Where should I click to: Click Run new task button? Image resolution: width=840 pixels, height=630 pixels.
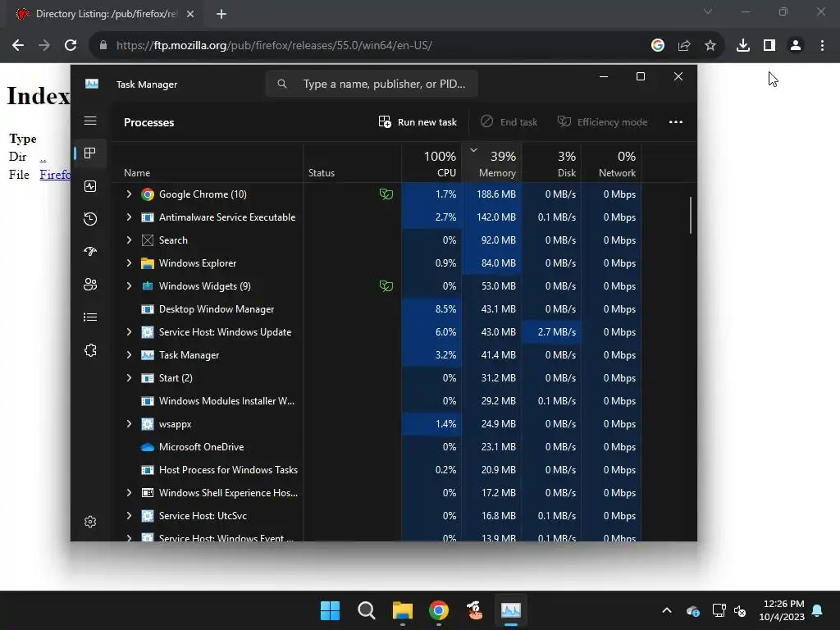tap(418, 122)
